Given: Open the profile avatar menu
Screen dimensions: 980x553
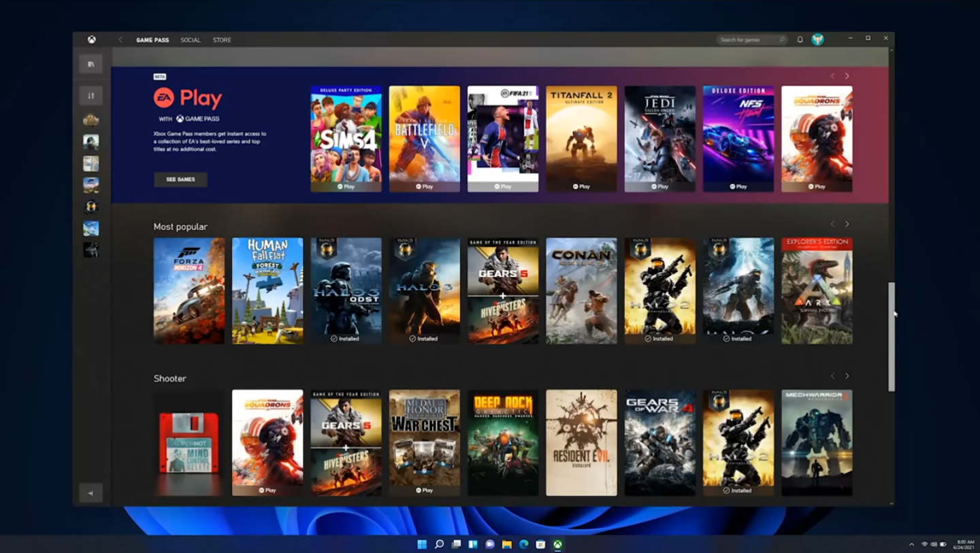Looking at the screenshot, I should tap(818, 39).
